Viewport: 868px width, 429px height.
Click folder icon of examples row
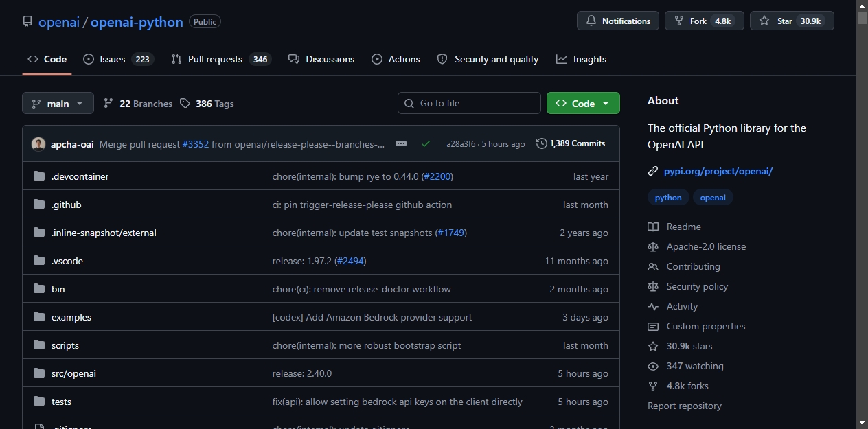tap(38, 317)
